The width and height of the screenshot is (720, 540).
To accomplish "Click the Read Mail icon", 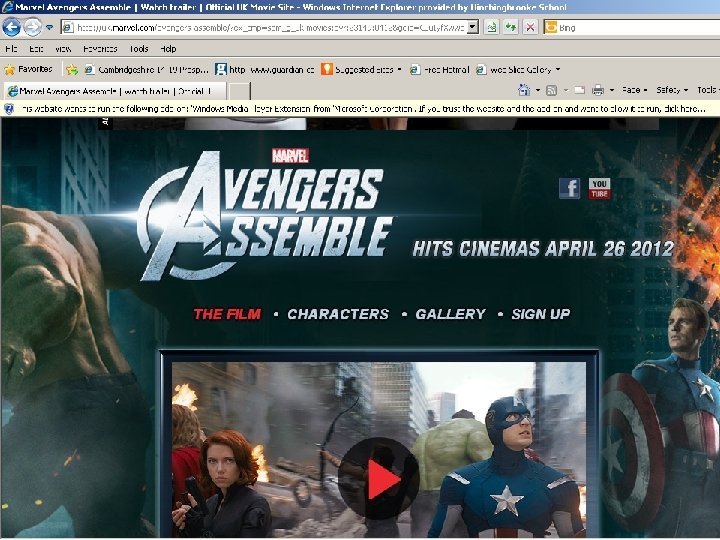I will pyautogui.click(x=579, y=90).
